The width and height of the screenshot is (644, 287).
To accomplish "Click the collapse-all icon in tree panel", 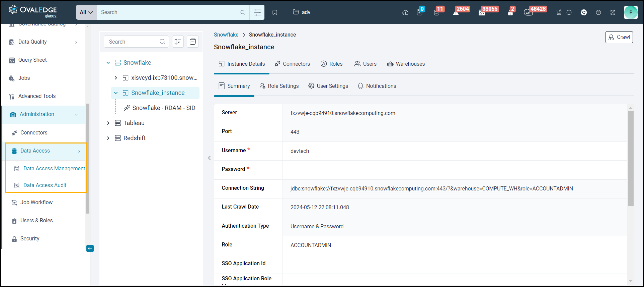I will (193, 42).
